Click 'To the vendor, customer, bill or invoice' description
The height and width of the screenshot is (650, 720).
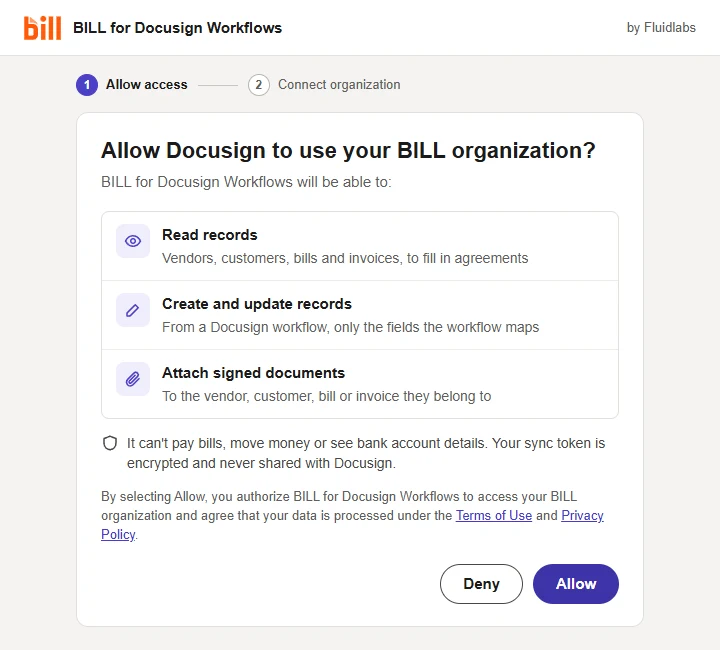pyautogui.click(x=326, y=396)
